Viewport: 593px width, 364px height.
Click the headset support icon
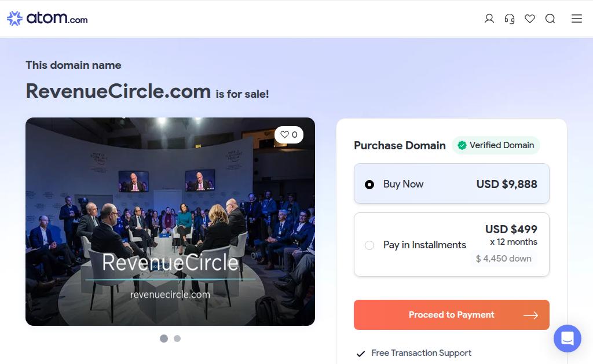[x=510, y=19]
